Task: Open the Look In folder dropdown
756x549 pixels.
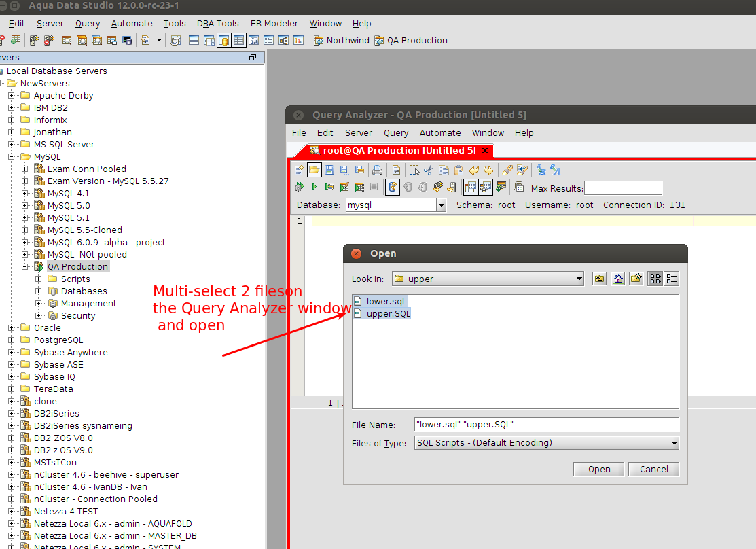Action: (579, 279)
